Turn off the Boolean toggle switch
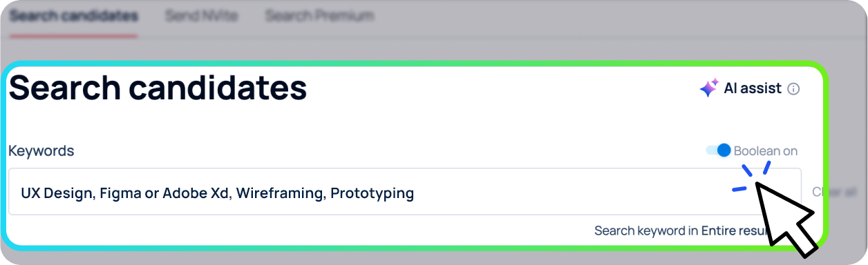The image size is (868, 265). point(718,150)
